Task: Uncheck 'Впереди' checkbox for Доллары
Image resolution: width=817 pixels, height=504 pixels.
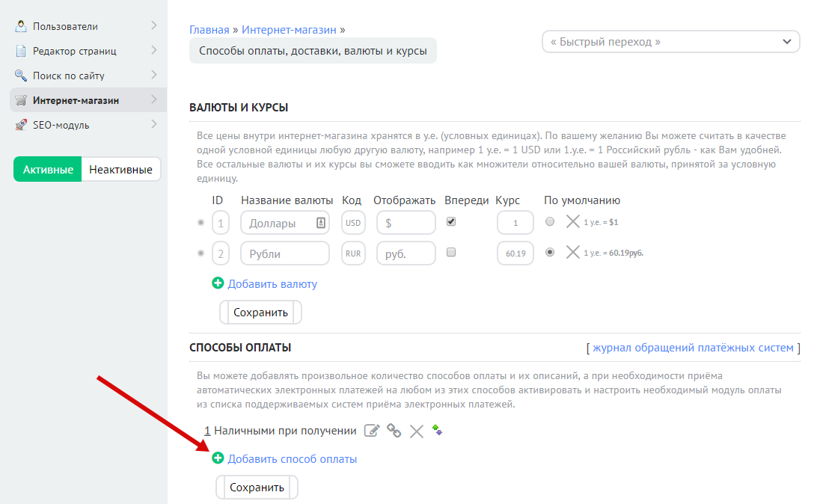Action: click(x=451, y=222)
